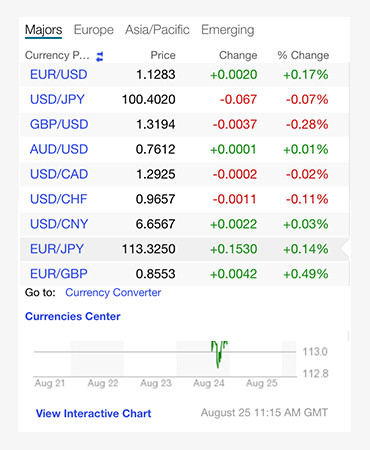This screenshot has width=370, height=450.
Task: Open the EUR/GBP currency pair
Action: pos(59,274)
